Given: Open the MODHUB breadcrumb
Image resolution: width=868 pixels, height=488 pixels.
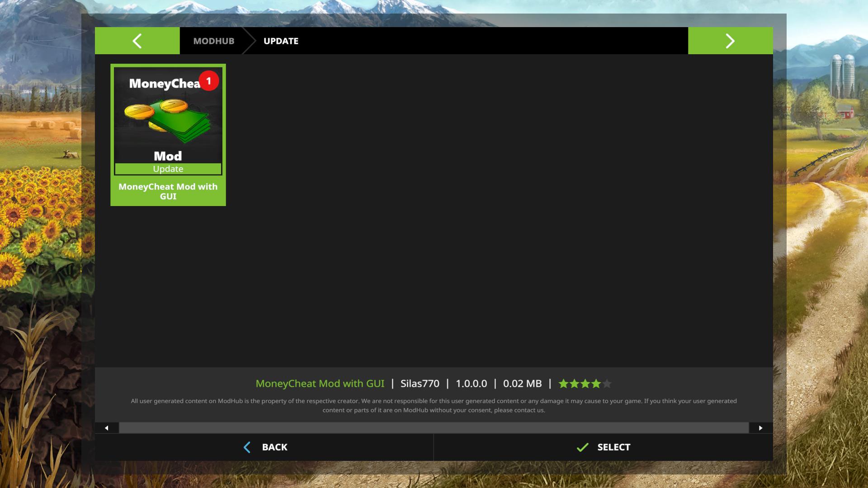Looking at the screenshot, I should click(x=213, y=41).
